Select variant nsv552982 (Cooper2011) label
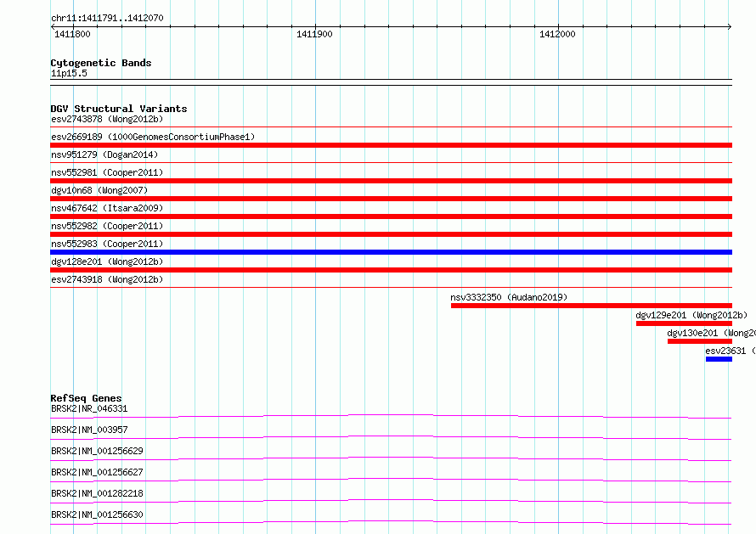The width and height of the screenshot is (756, 534). pyautogui.click(x=107, y=226)
